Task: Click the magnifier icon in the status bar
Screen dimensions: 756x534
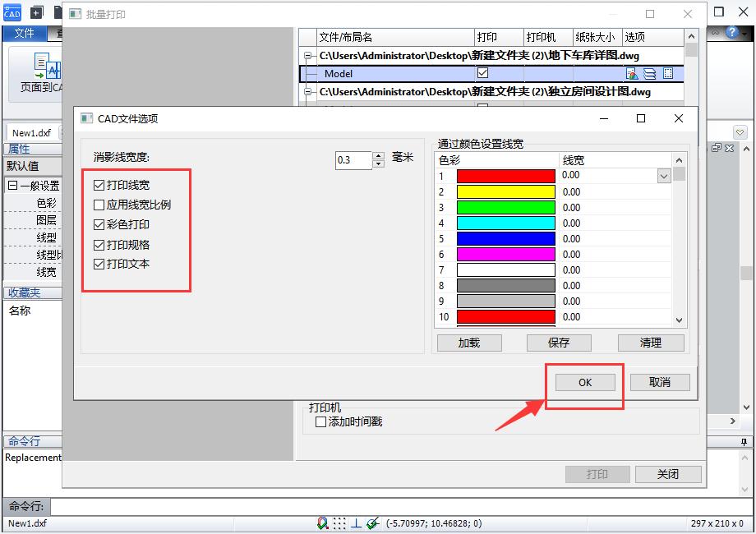Action: click(322, 523)
